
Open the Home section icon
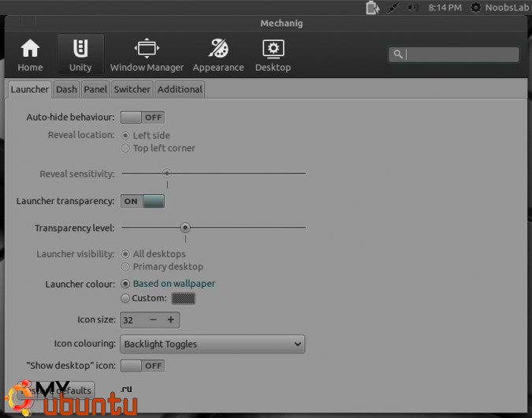coord(30,55)
